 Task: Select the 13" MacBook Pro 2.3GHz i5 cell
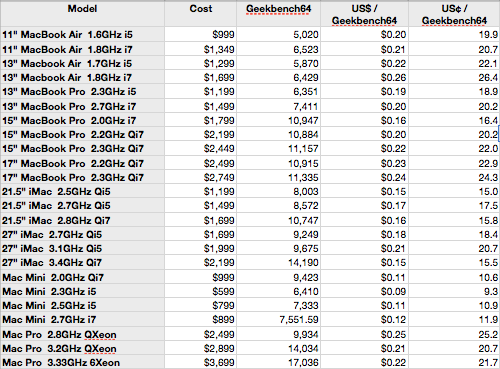[82, 91]
